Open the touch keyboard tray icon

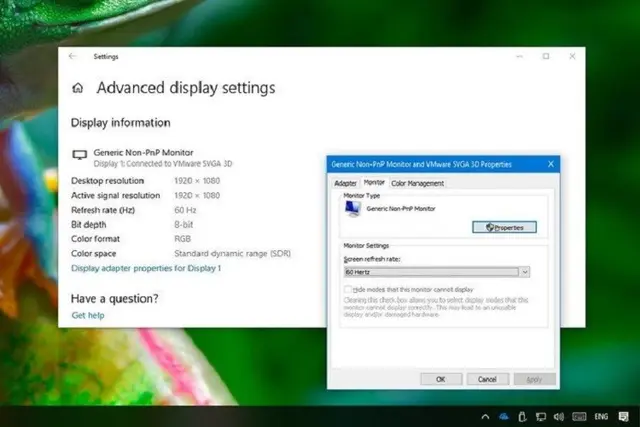point(579,417)
